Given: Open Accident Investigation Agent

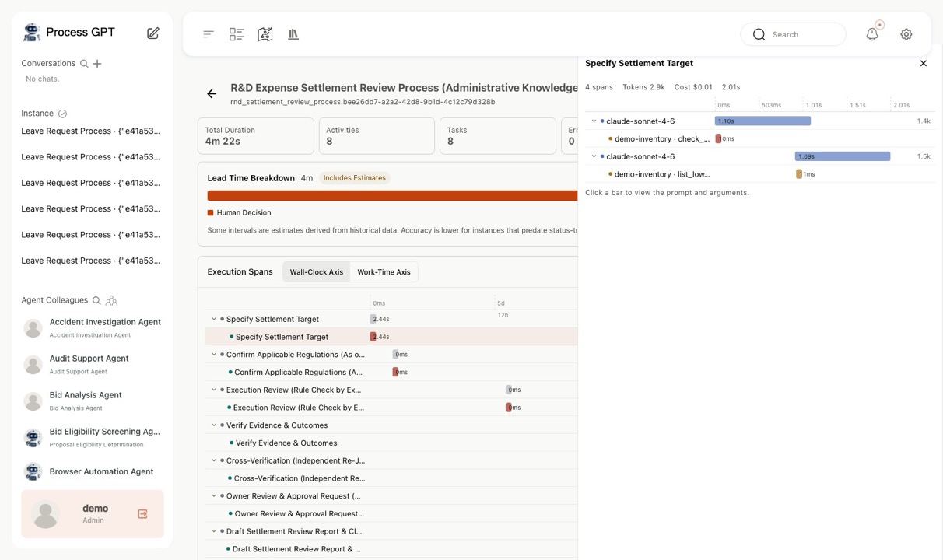Looking at the screenshot, I should (92, 328).
